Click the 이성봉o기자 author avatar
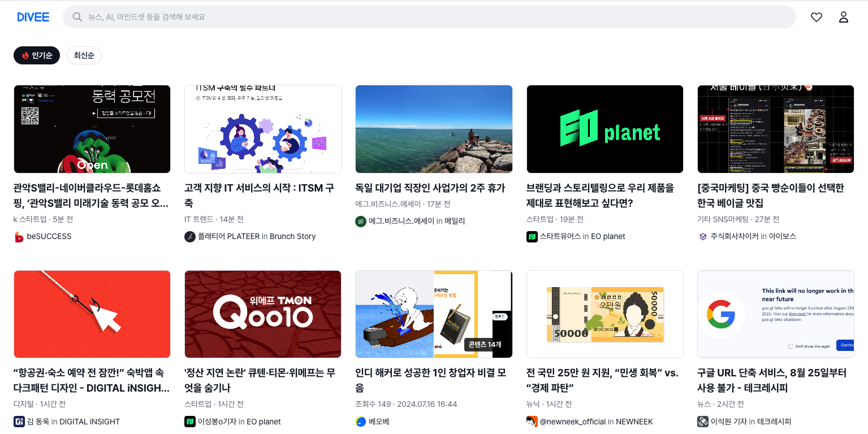 tap(190, 422)
